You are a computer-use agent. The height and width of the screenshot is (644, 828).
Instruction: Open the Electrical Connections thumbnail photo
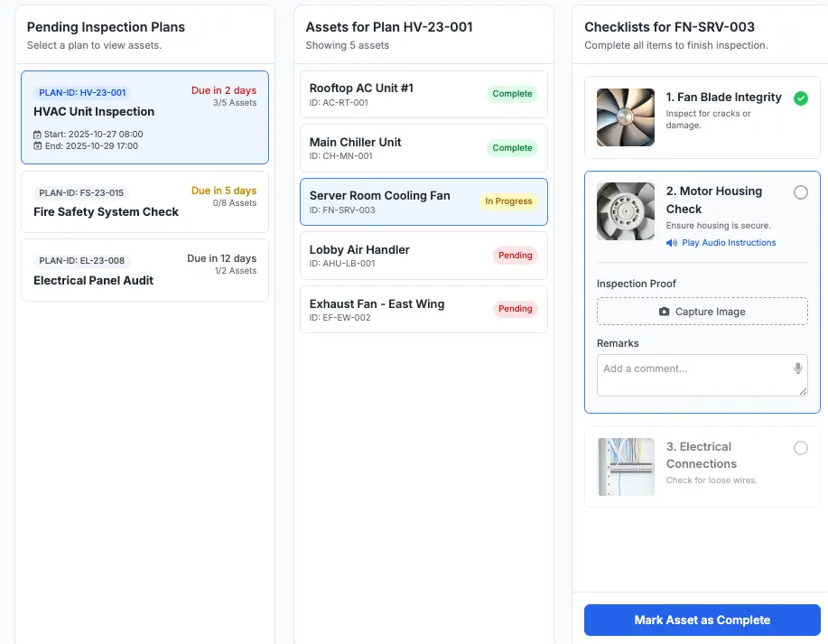[x=626, y=466]
